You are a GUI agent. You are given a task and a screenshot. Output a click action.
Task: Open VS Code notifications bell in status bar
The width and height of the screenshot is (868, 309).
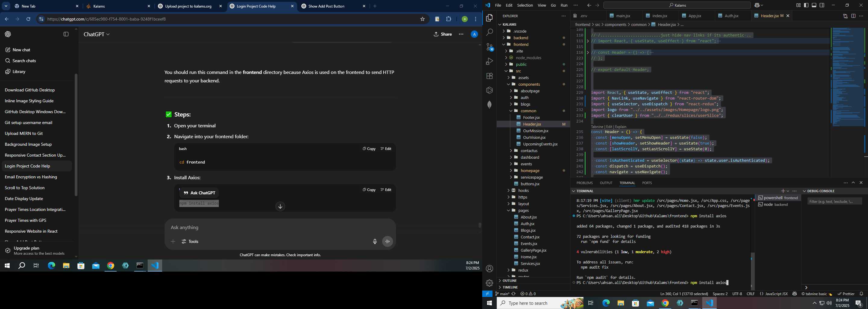tap(861, 294)
